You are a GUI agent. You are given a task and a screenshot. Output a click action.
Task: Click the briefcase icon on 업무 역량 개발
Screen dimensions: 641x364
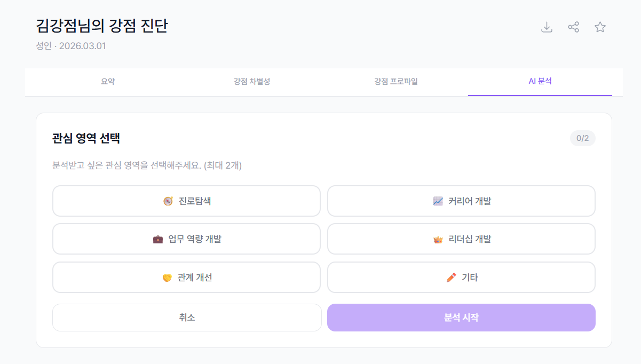click(x=157, y=238)
